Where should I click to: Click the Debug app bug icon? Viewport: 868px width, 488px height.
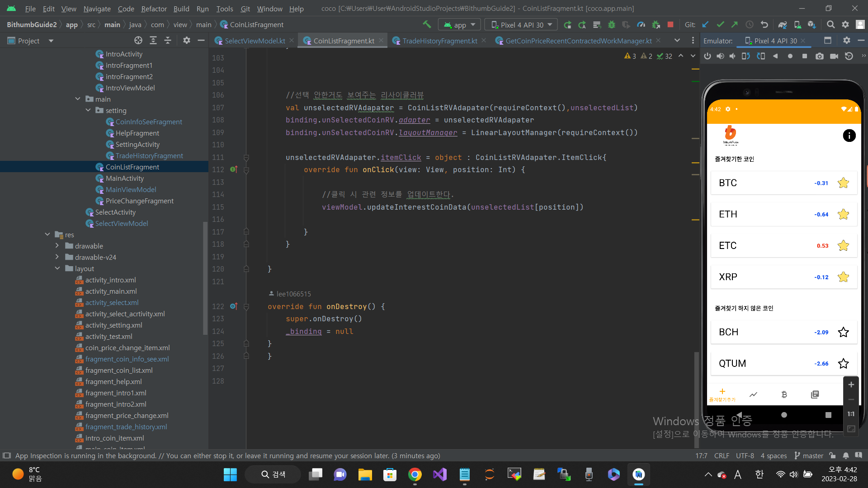611,25
